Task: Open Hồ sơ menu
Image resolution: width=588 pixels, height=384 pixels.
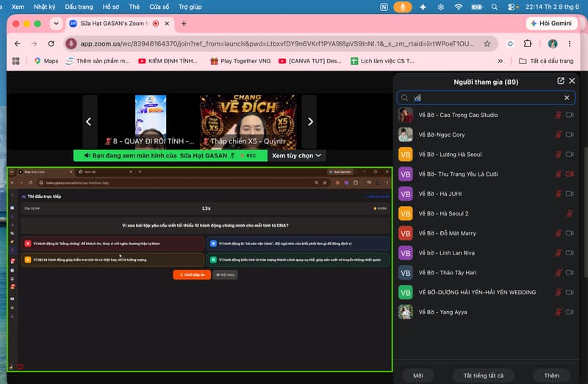Action: pyautogui.click(x=111, y=7)
